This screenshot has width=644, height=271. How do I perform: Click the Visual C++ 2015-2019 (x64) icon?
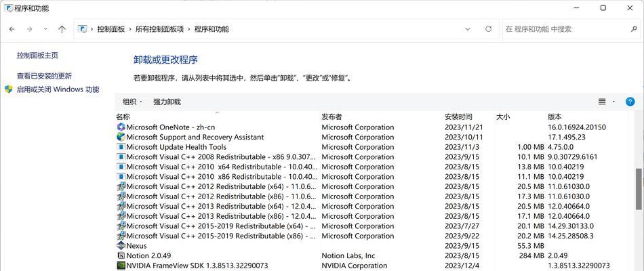[121, 226]
